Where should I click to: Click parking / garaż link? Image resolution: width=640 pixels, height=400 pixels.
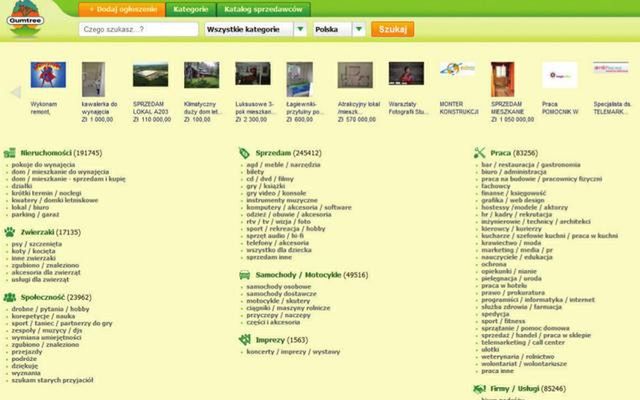35,215
